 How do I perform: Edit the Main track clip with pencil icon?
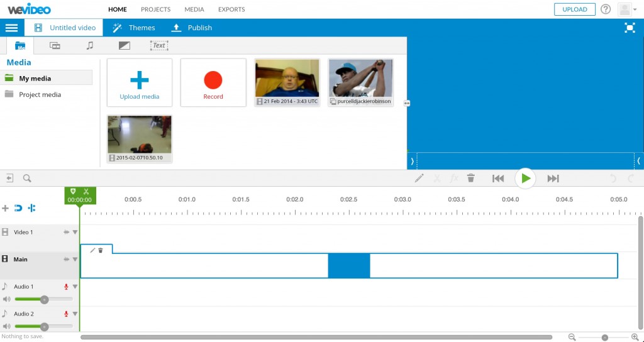point(92,250)
